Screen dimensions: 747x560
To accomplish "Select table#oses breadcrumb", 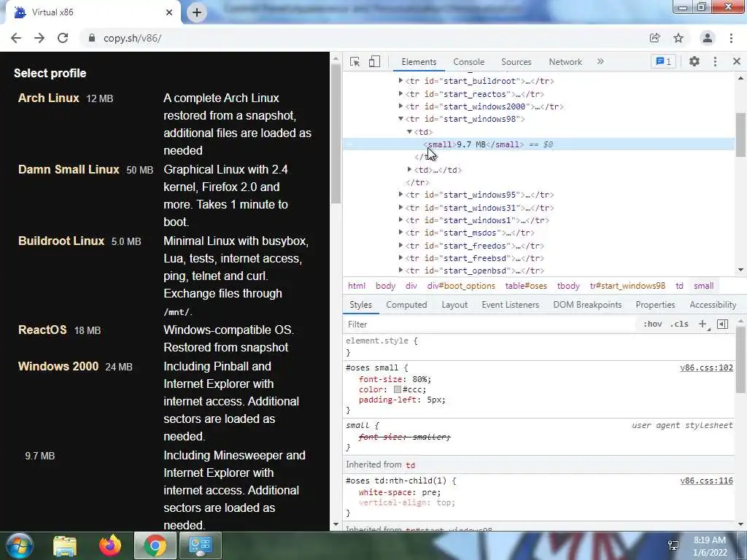I will click(x=526, y=286).
